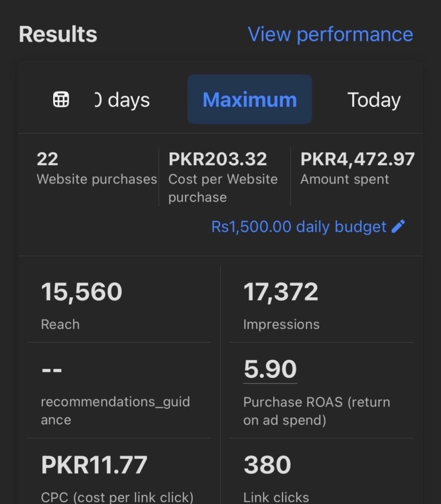
Task: Tap the Purchase ROAS label text
Action: [316, 410]
